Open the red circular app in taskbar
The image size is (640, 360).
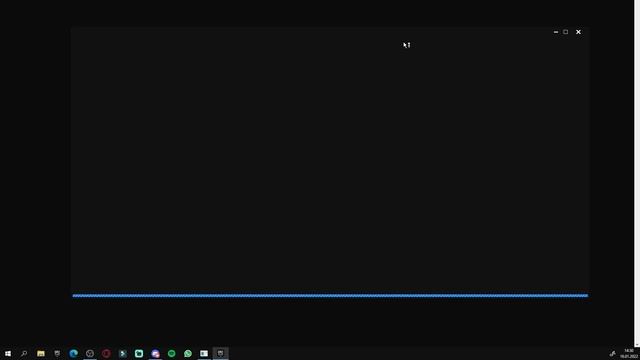click(x=106, y=353)
